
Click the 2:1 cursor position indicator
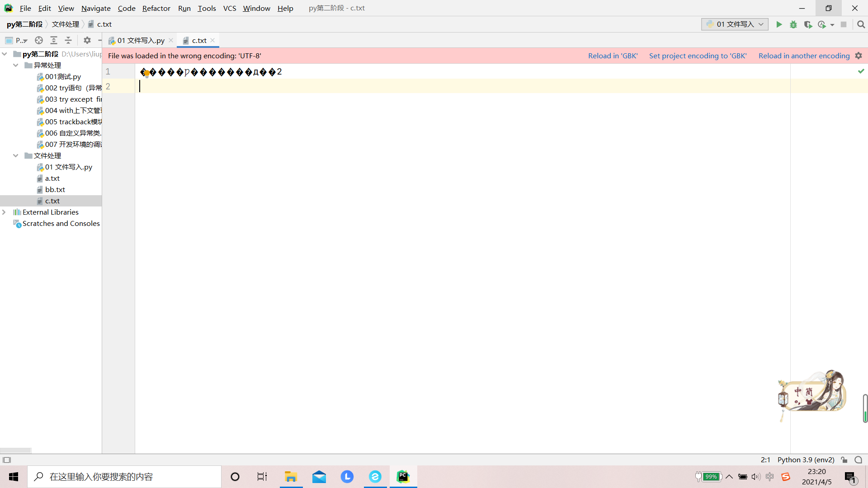pos(765,460)
